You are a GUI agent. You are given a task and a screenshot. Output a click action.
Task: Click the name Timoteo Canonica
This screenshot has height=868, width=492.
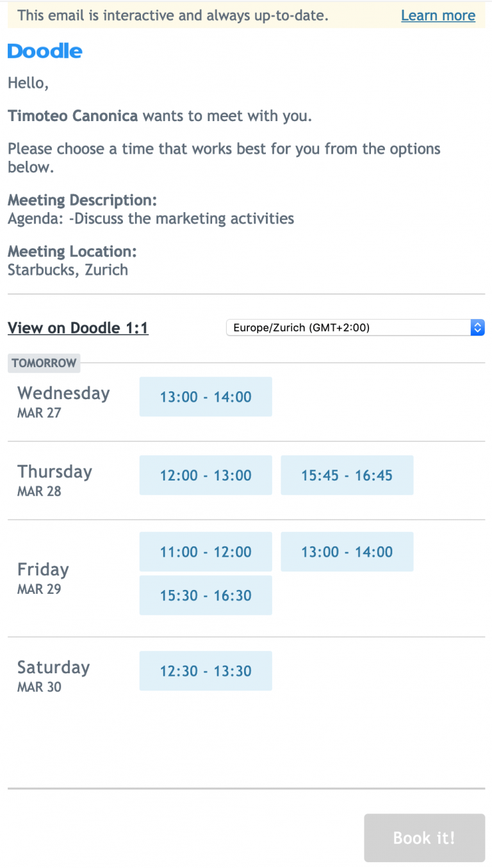(72, 116)
